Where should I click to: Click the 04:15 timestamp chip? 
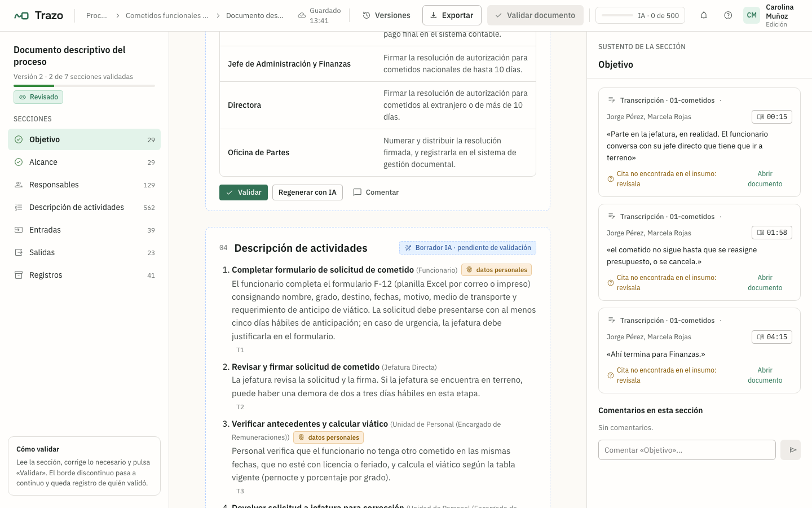(772, 337)
